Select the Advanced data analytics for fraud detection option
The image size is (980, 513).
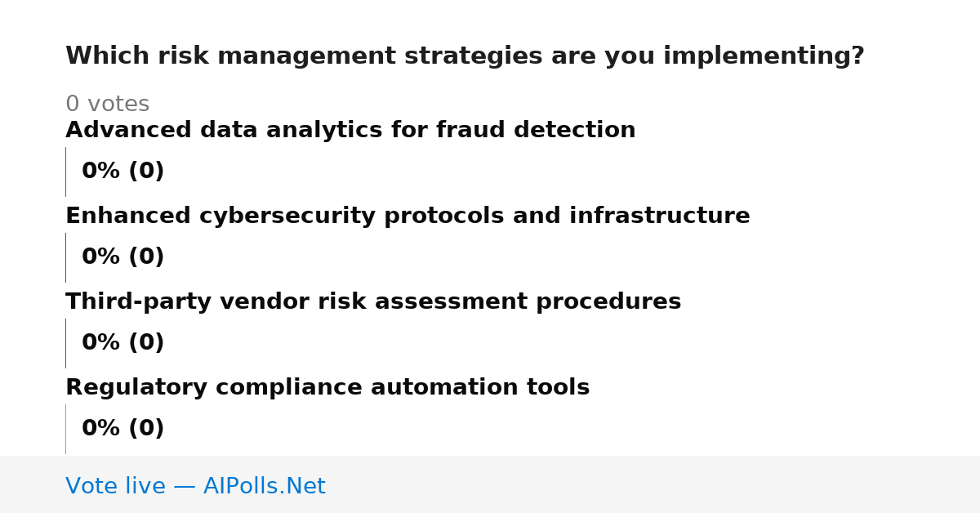click(350, 131)
